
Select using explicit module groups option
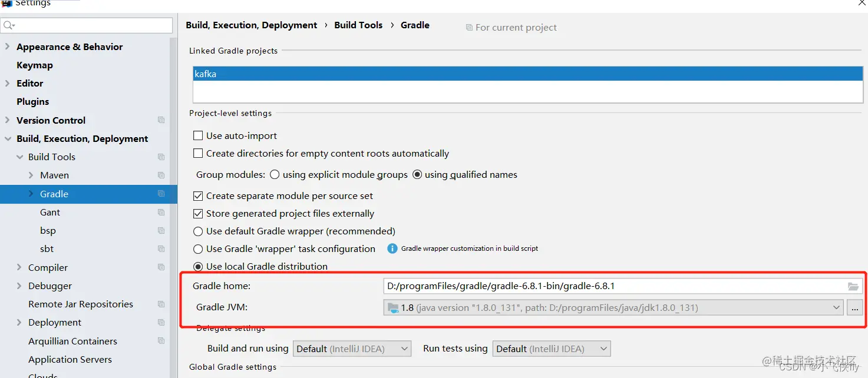click(275, 174)
